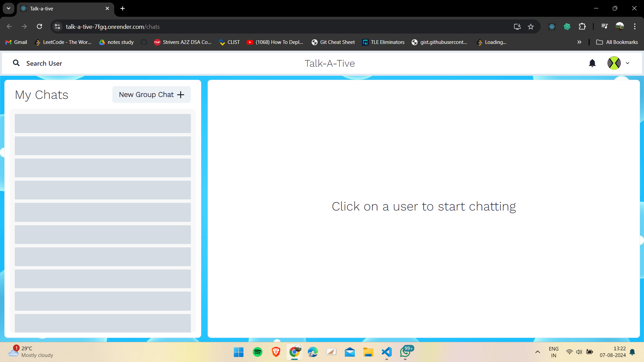Open the Search User magnifier icon
The width and height of the screenshot is (644, 362).
(16, 63)
